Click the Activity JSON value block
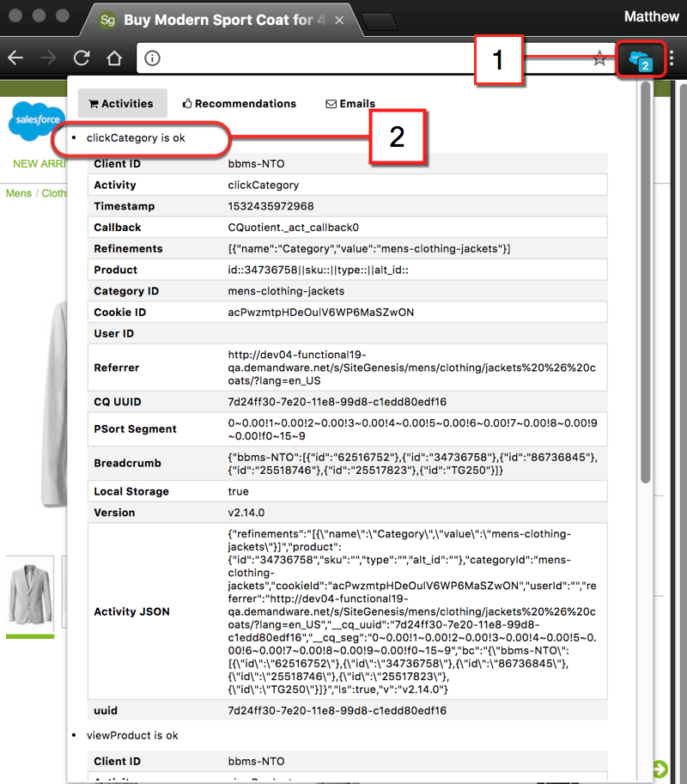687x784 pixels. (412, 611)
